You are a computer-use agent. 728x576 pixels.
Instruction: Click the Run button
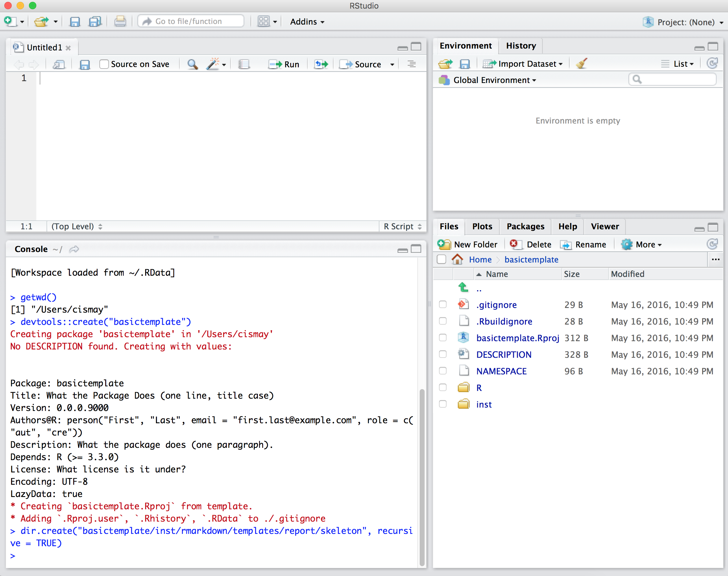pyautogui.click(x=284, y=64)
